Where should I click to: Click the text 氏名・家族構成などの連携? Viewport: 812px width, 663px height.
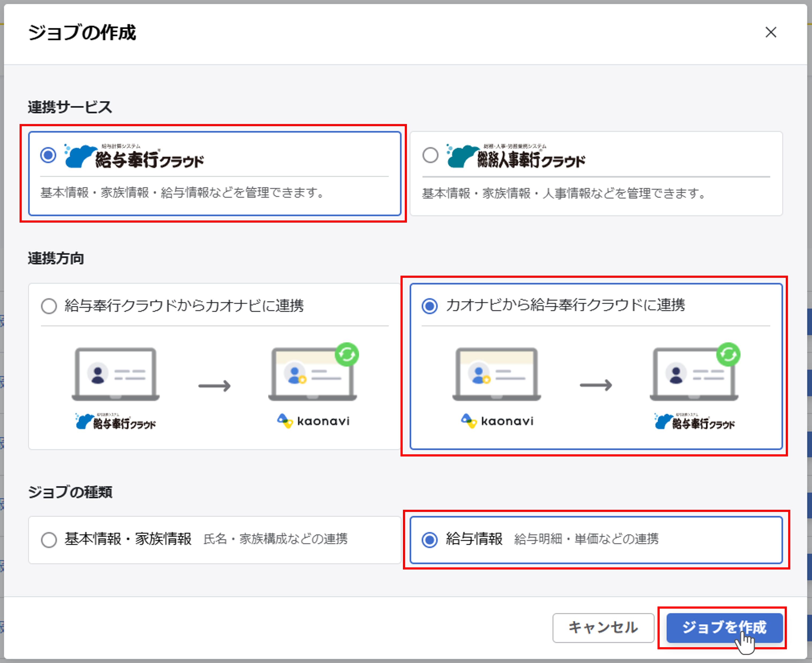[x=275, y=539]
